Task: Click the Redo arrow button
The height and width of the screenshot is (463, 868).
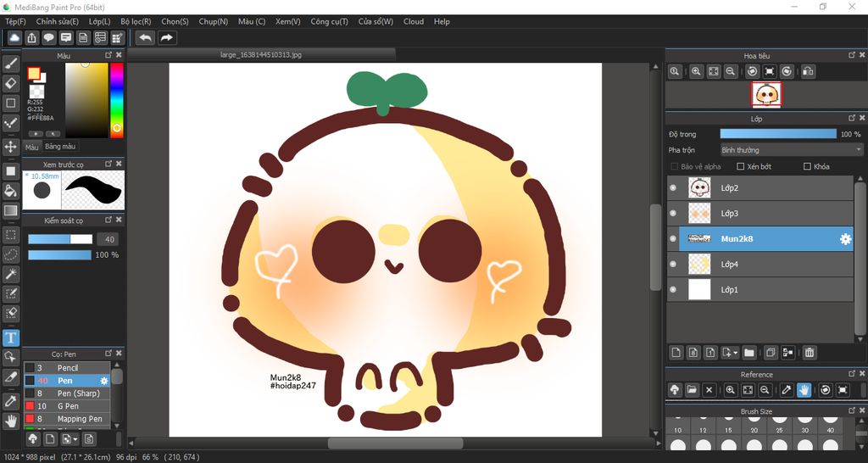Action: coord(167,37)
